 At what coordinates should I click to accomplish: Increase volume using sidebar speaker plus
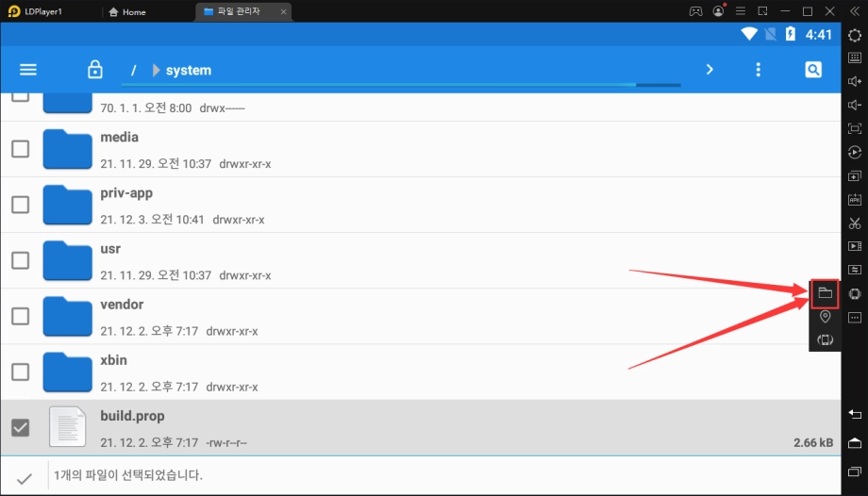[855, 81]
